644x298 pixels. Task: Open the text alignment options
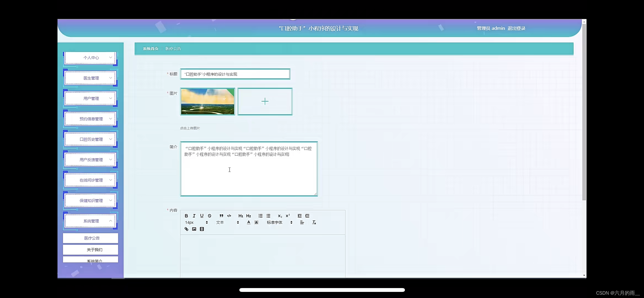(x=302, y=222)
